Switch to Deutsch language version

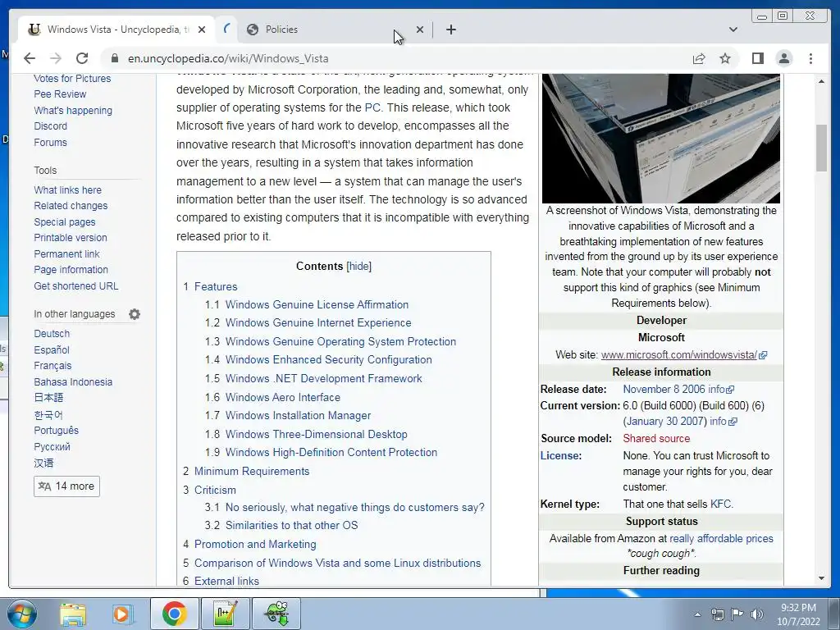[52, 333]
